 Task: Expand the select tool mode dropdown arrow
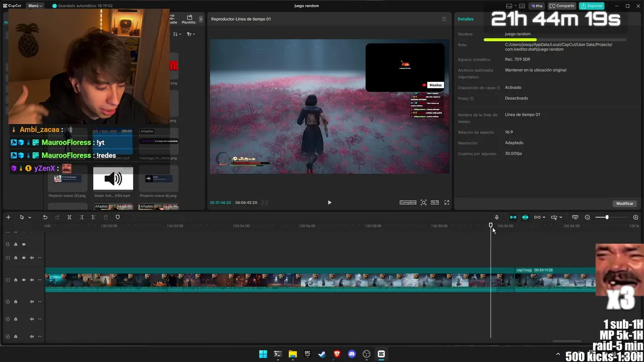point(30,217)
